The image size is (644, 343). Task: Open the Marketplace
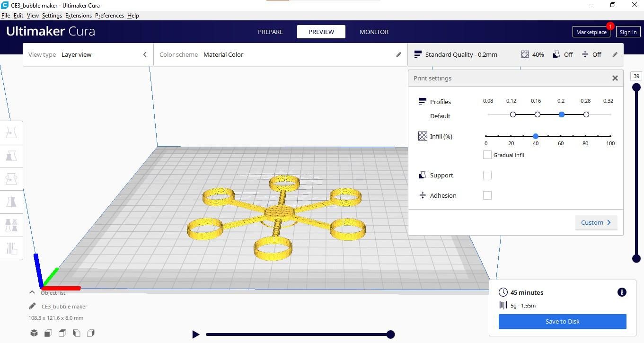point(591,32)
